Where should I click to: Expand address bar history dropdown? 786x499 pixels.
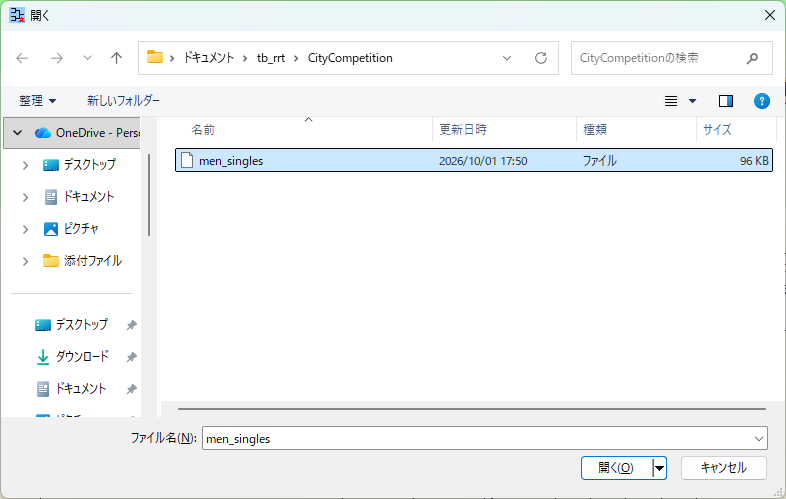coord(507,58)
